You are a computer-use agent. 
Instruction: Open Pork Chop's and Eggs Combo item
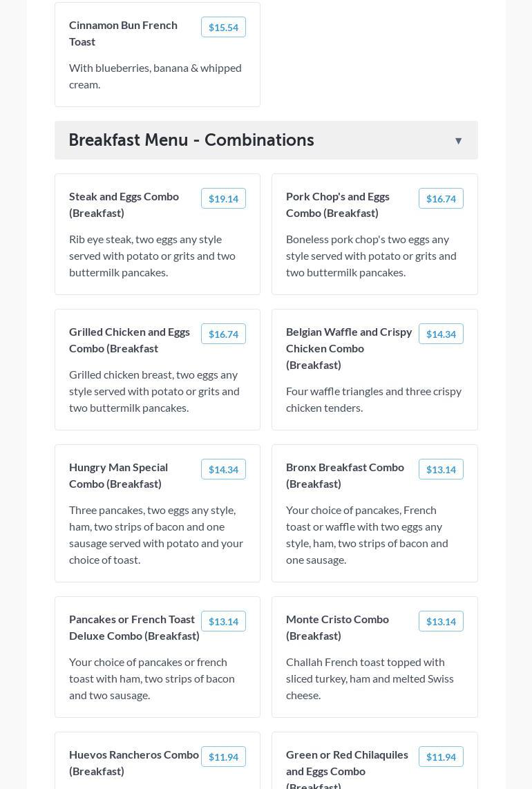[x=338, y=205]
